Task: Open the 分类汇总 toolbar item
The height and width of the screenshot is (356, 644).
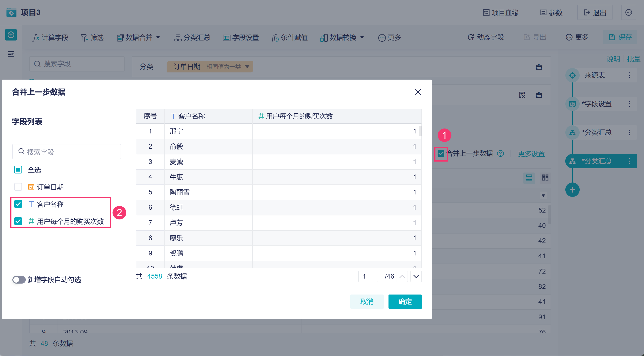Action: pyautogui.click(x=192, y=37)
